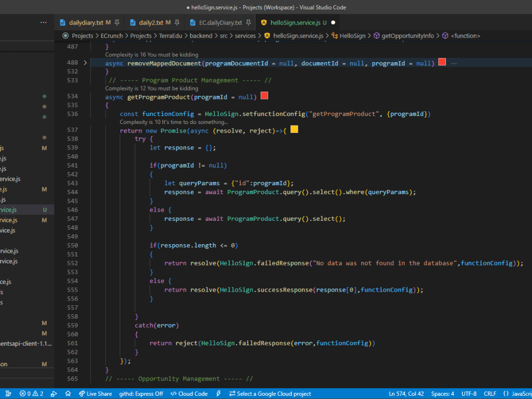532x399 pixels.
Task: Open Cloud Code from the status bar
Action: click(189, 394)
